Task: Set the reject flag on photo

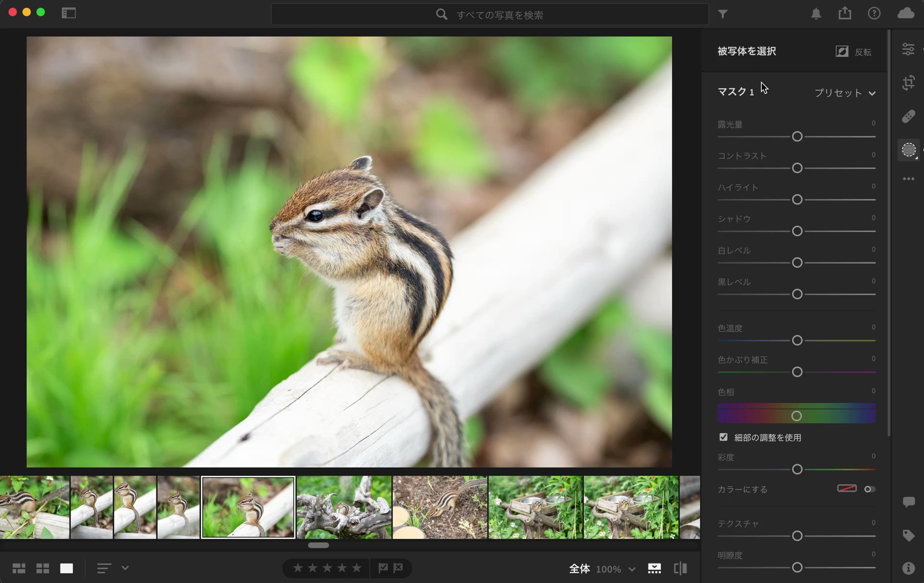Action: point(398,568)
